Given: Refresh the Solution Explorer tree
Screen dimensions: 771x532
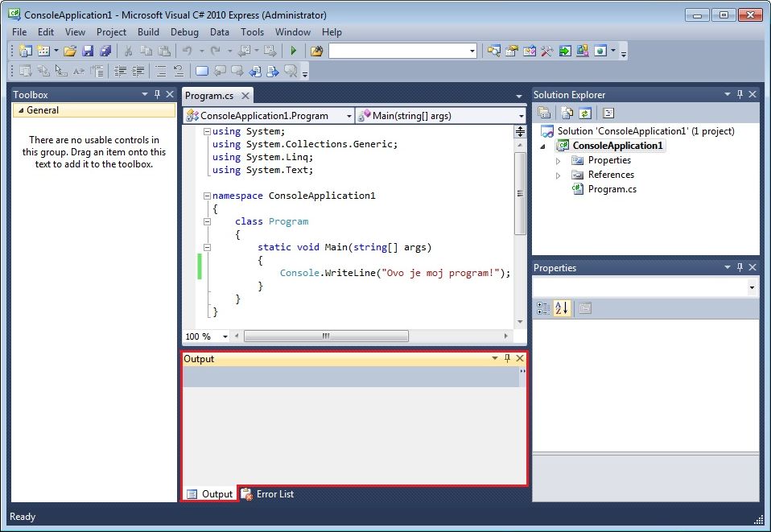Looking at the screenshot, I should coord(584,113).
